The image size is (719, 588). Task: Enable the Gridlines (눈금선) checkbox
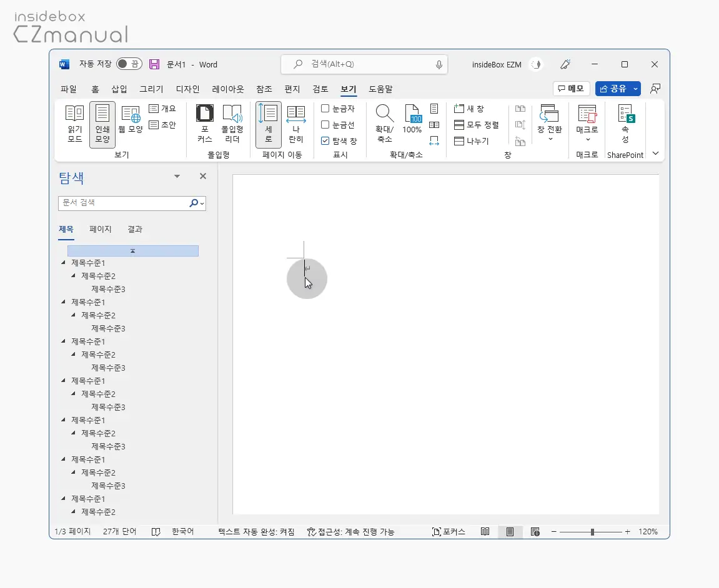tap(325, 125)
